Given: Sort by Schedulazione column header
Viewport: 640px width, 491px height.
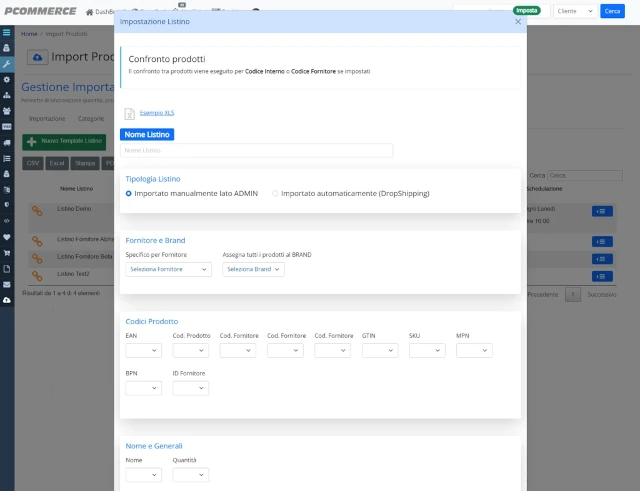Looking at the screenshot, I should 544,189.
